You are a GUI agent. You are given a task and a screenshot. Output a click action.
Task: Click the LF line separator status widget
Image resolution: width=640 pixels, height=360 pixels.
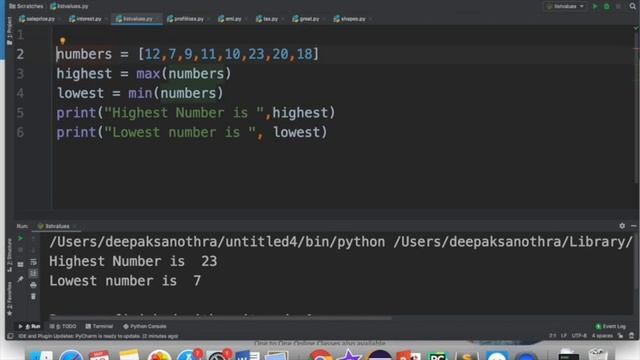point(564,336)
